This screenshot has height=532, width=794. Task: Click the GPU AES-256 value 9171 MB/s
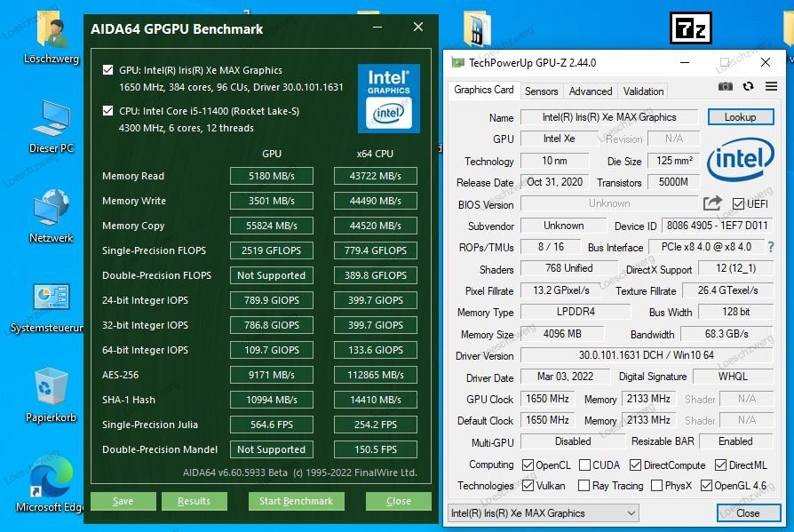[x=272, y=375]
